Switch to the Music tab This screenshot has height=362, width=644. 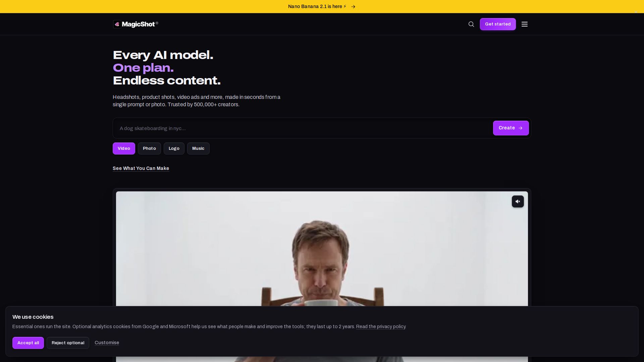tap(198, 148)
